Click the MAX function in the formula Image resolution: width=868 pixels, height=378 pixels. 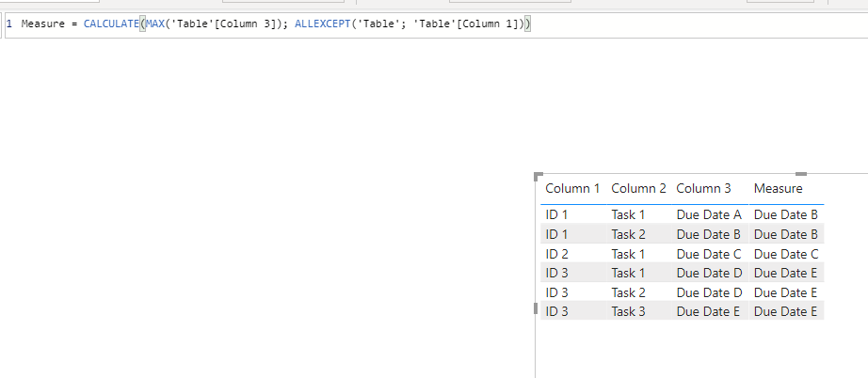[x=155, y=24]
